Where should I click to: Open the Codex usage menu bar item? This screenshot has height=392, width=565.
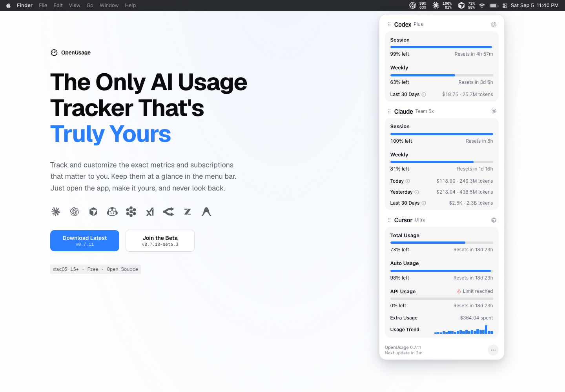tap(417, 5)
